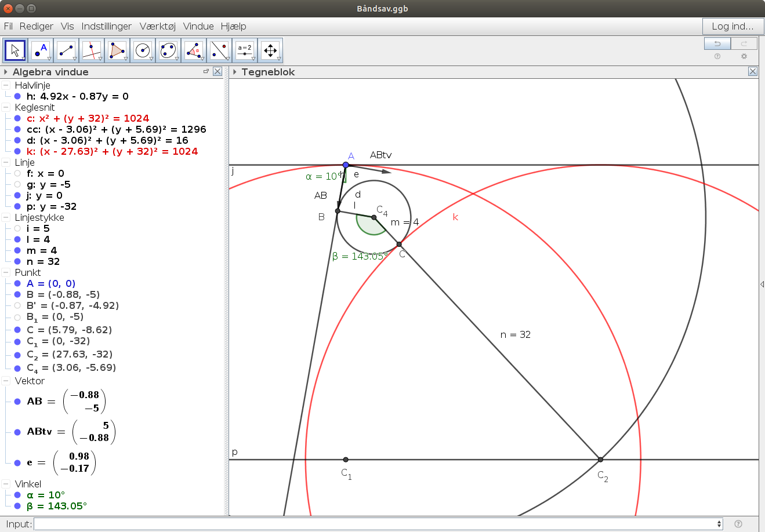This screenshot has width=765, height=532.
Task: Collapse the Linje category
Action: tap(6, 162)
